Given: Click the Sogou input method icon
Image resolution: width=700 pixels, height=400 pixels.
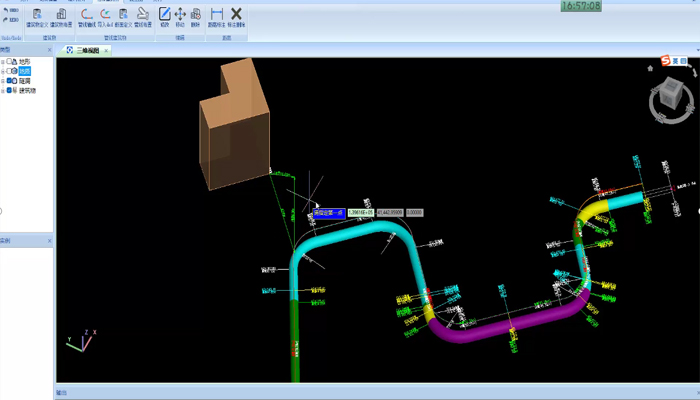Looking at the screenshot, I should 664,62.
